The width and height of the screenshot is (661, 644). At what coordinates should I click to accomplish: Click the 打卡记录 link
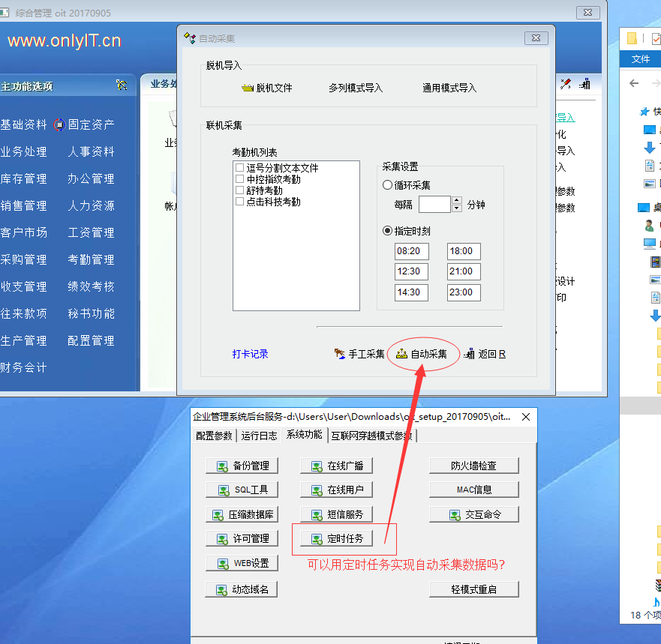coord(250,354)
